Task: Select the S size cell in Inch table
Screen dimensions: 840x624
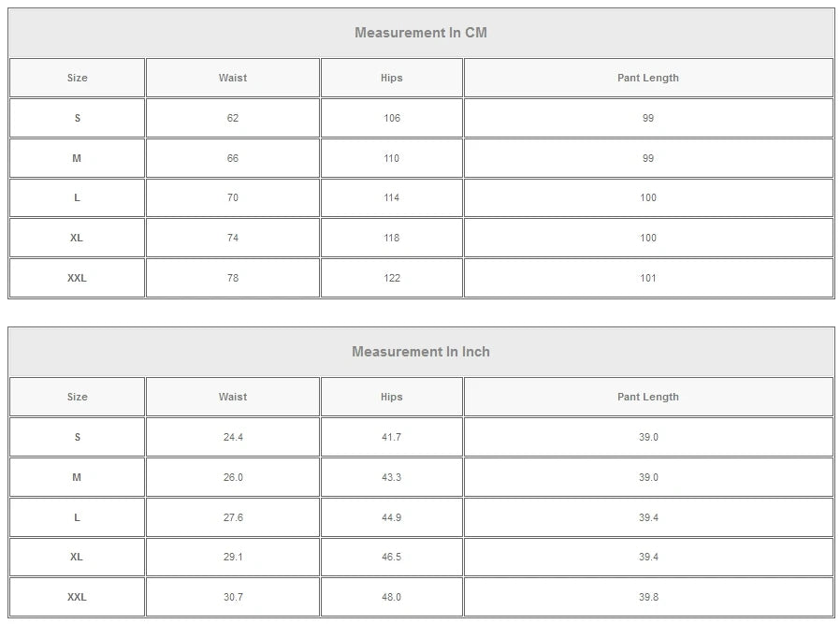Action: point(78,437)
